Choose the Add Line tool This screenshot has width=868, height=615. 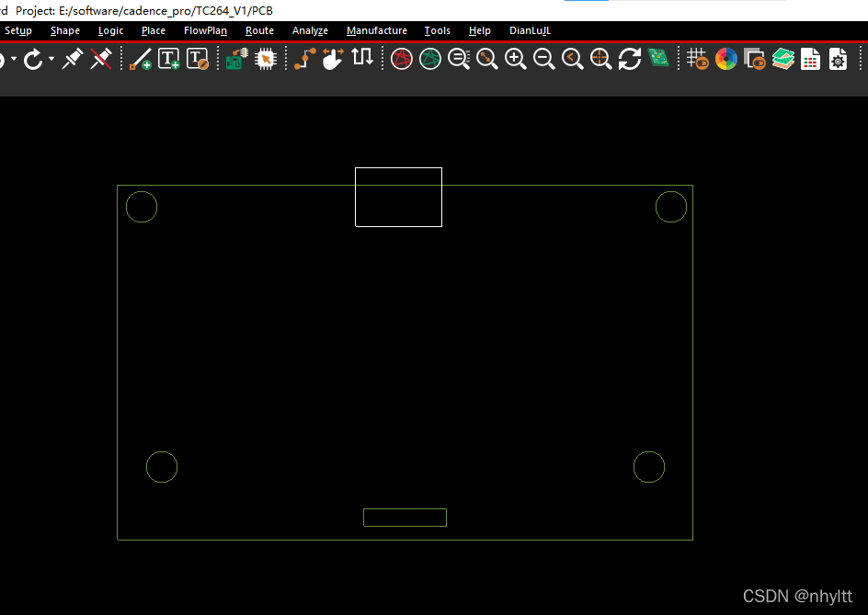(x=141, y=60)
